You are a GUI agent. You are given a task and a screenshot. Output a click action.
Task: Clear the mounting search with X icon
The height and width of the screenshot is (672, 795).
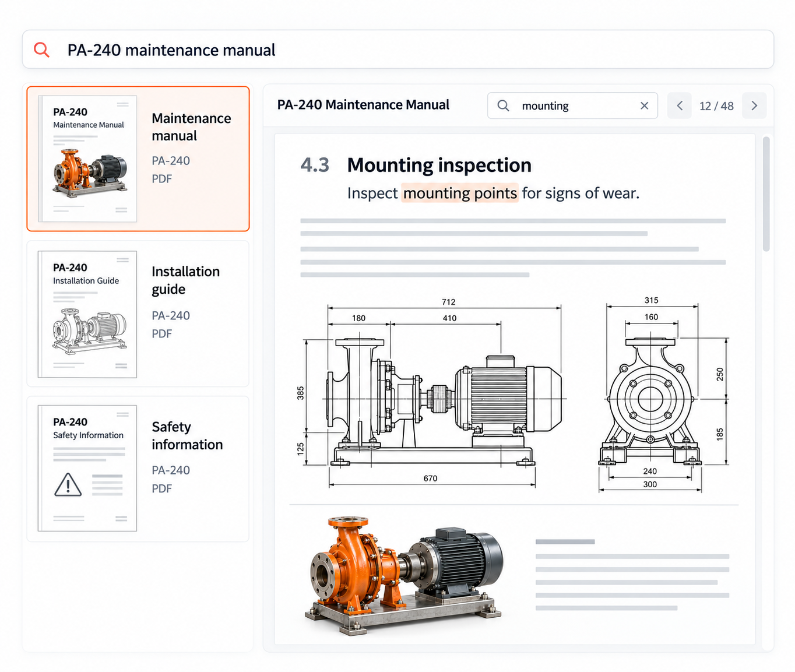[644, 105]
